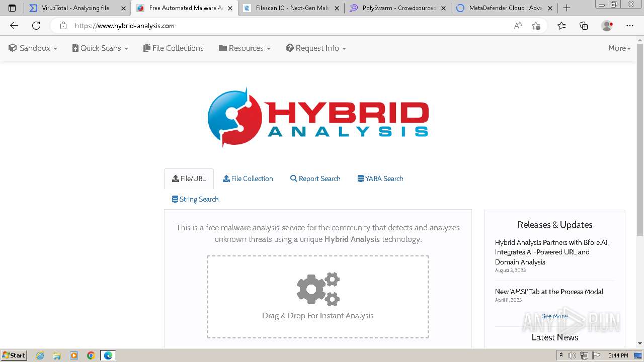Close the Free Automated Malware Analysis tab

pos(230,8)
